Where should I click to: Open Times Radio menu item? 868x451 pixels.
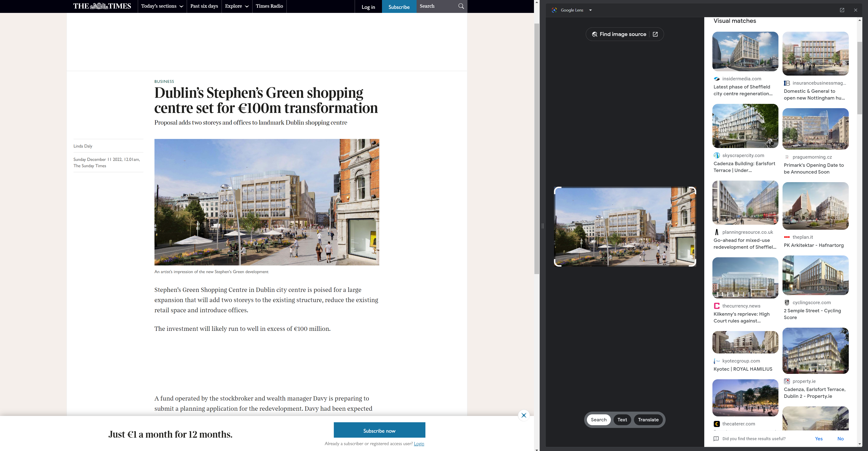[x=269, y=6]
